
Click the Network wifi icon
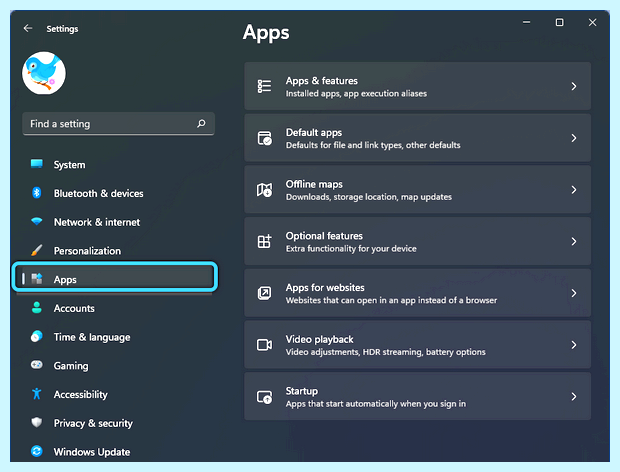(37, 222)
